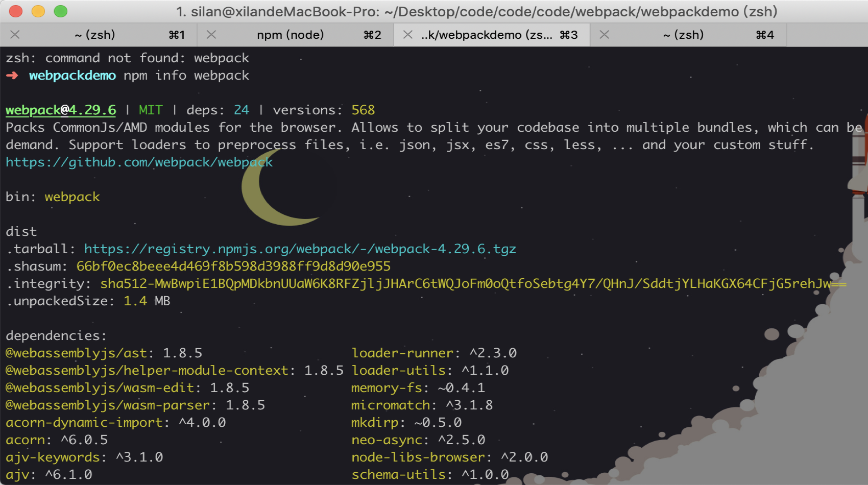Click 'mkdirp' dependency
Screen dimensions: 868x485
(x=375, y=423)
